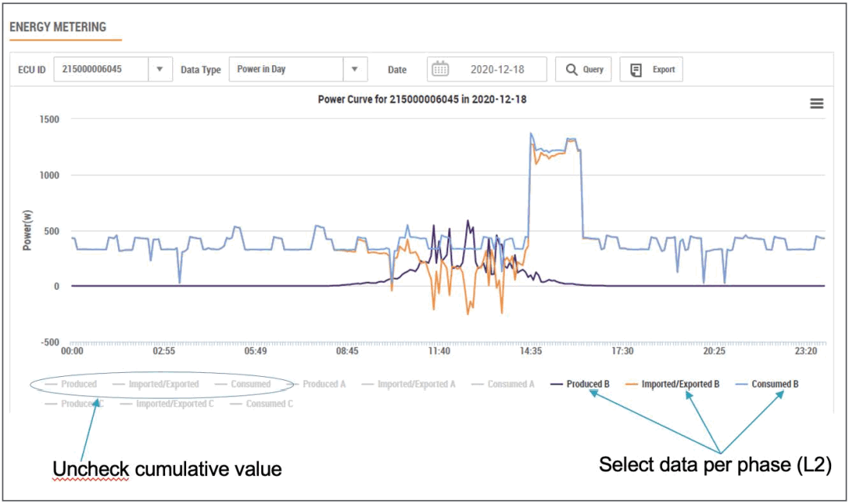Hide the Imported/Exported B series
849x504 pixels.
pos(680,384)
